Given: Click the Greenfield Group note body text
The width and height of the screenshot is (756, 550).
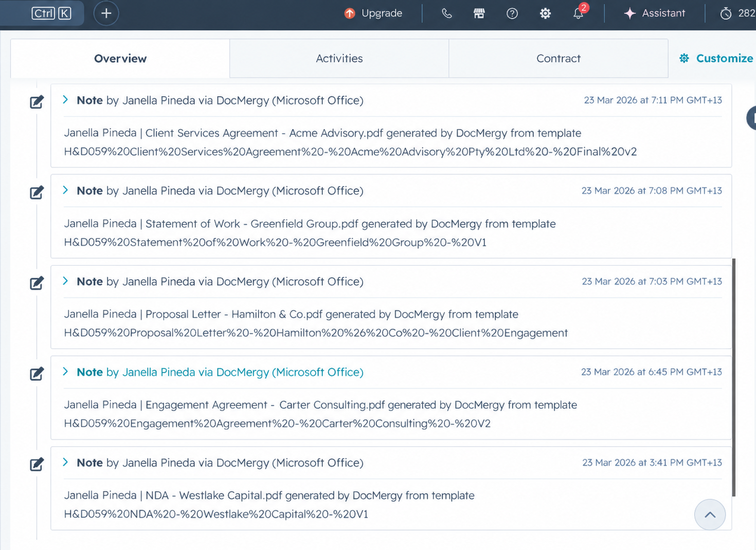Looking at the screenshot, I should coord(310,233).
